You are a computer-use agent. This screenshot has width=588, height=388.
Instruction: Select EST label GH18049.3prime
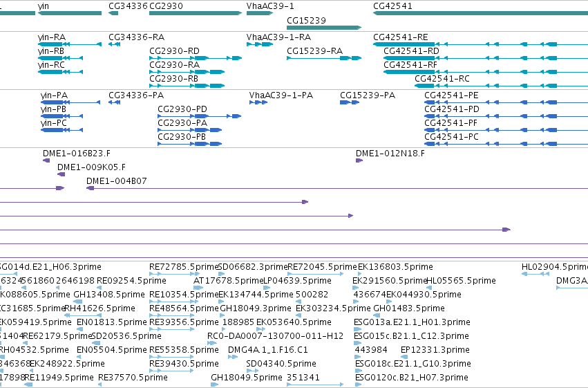(256, 308)
